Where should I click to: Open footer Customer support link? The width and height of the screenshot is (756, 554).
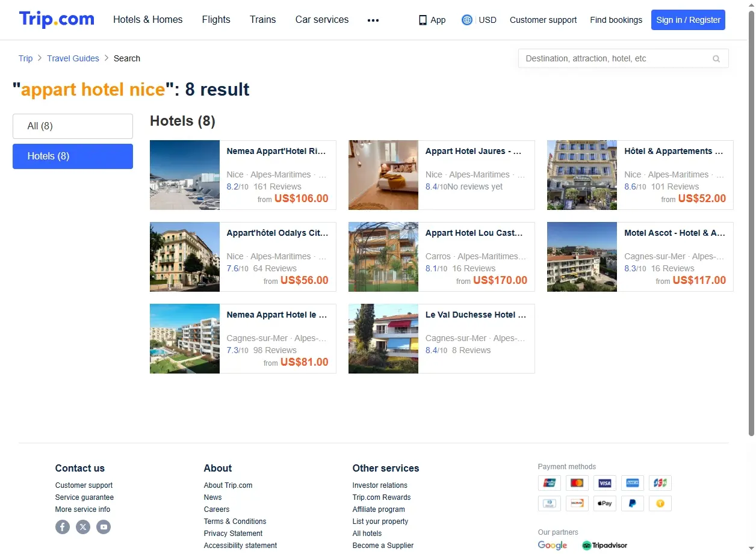click(x=84, y=485)
